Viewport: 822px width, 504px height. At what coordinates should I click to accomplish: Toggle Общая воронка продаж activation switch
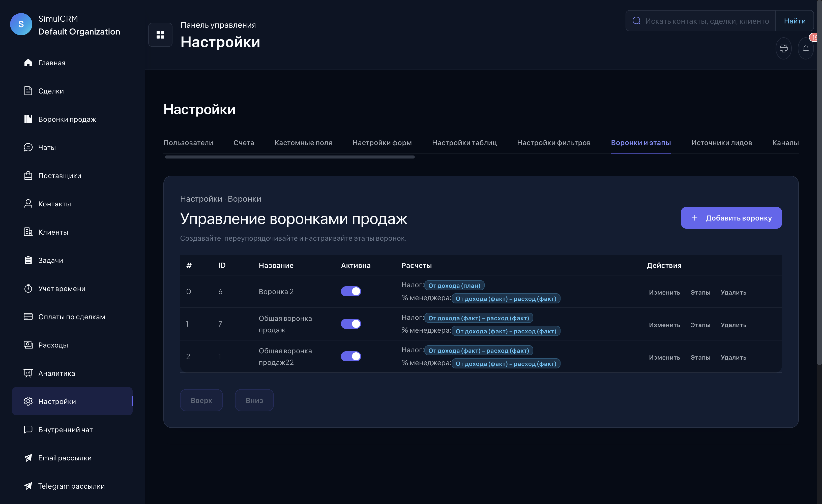coord(351,324)
